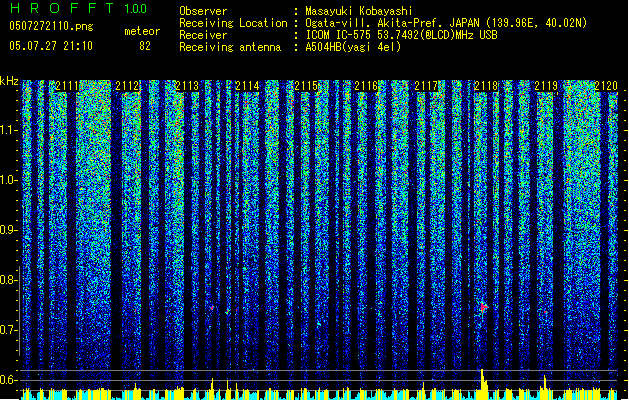Click observer name Masayuki Kobayashi
The width and height of the screenshot is (629, 400).
pyautogui.click(x=359, y=11)
